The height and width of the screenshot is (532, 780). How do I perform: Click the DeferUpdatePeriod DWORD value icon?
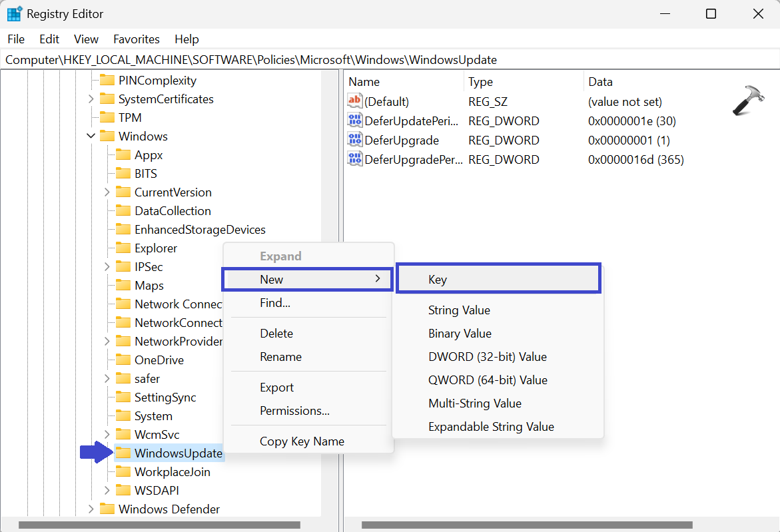click(355, 121)
